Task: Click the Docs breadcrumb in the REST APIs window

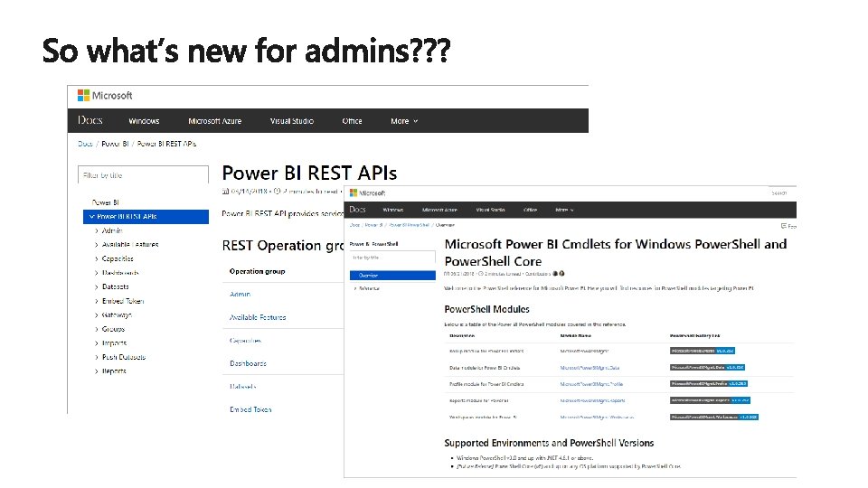Action: click(85, 144)
